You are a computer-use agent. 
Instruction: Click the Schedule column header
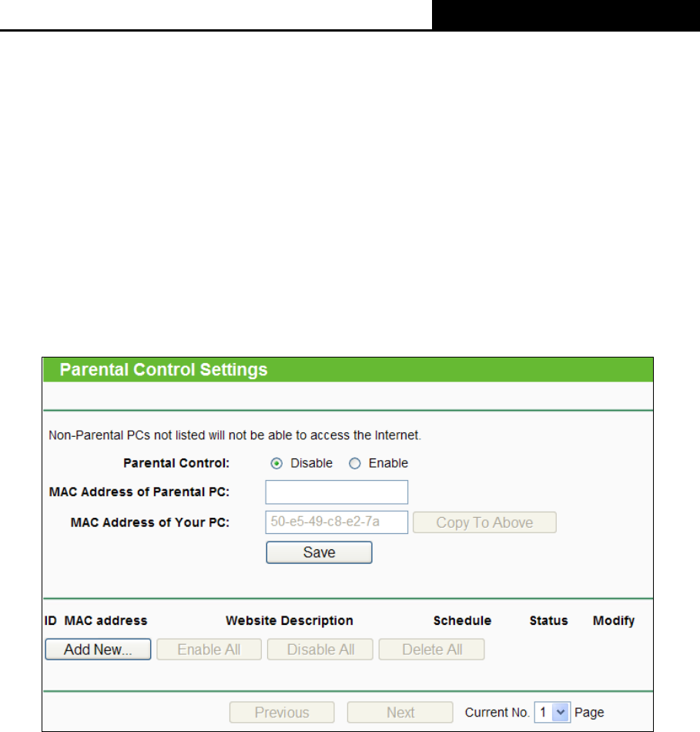tap(463, 620)
